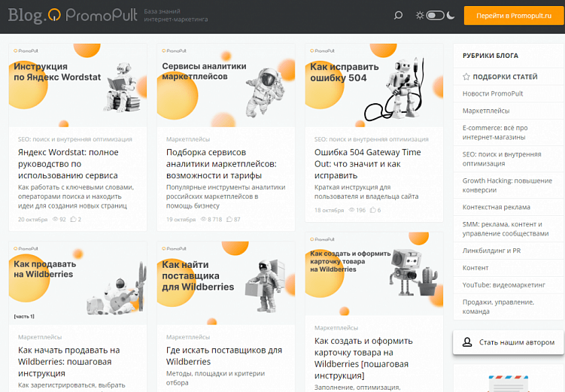Click SEO category label above 504 article
Viewport: 565px width, 392px height.
372,139
